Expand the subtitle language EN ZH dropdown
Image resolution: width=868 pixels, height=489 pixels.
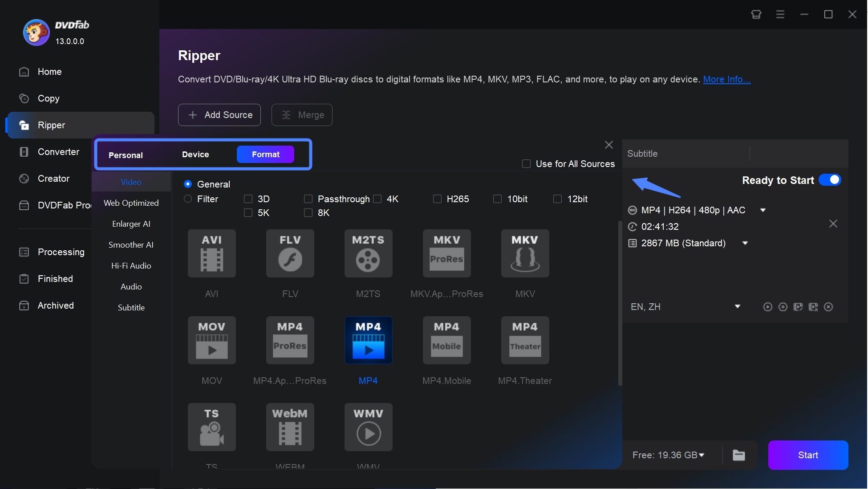(737, 306)
